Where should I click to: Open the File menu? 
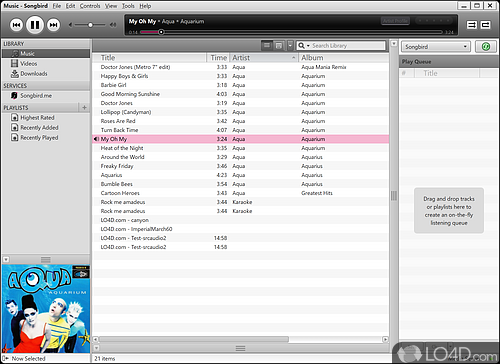(x=57, y=6)
